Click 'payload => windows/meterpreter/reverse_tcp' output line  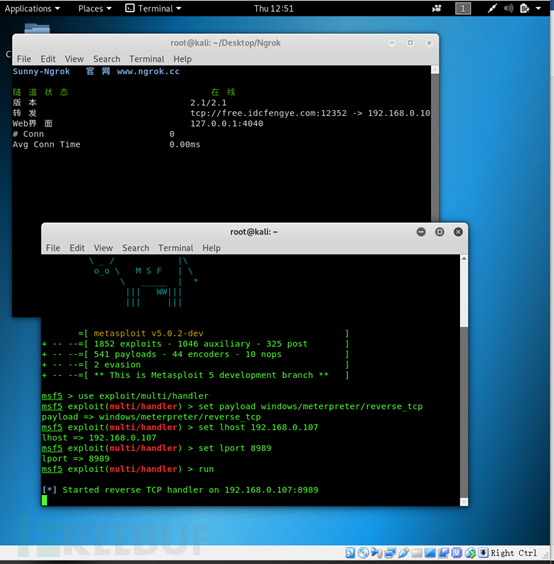(151, 417)
